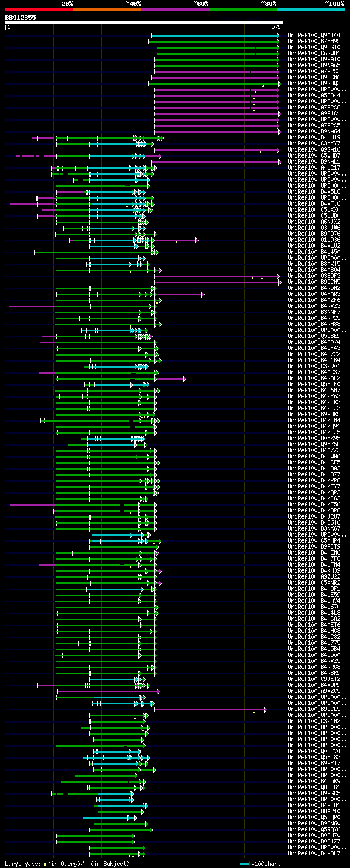Viewport: 350px width, 868px height.
Task: Click the label UniRef100_B9SDQ3
Action: (314, 84)
